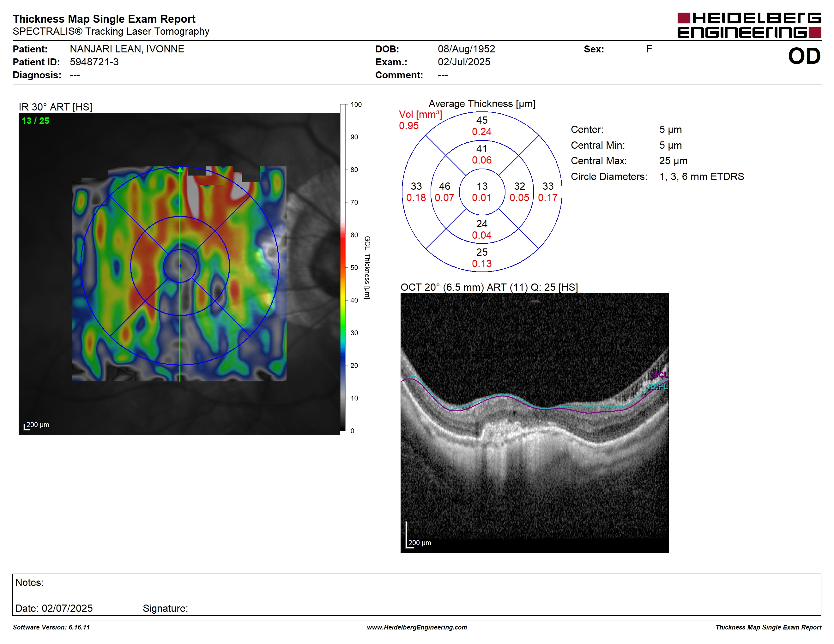Click the OCT 20° (6.5 mm) ART scan title

(x=489, y=287)
